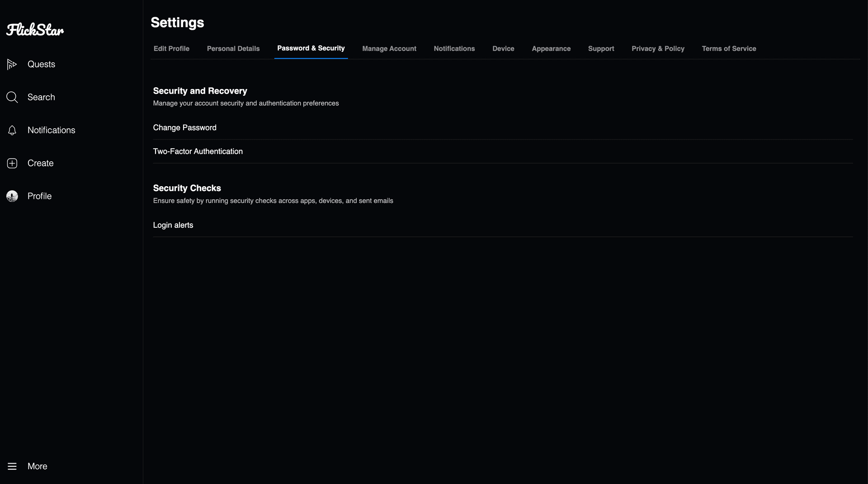Go to the Manage Account tab

pyautogui.click(x=389, y=48)
